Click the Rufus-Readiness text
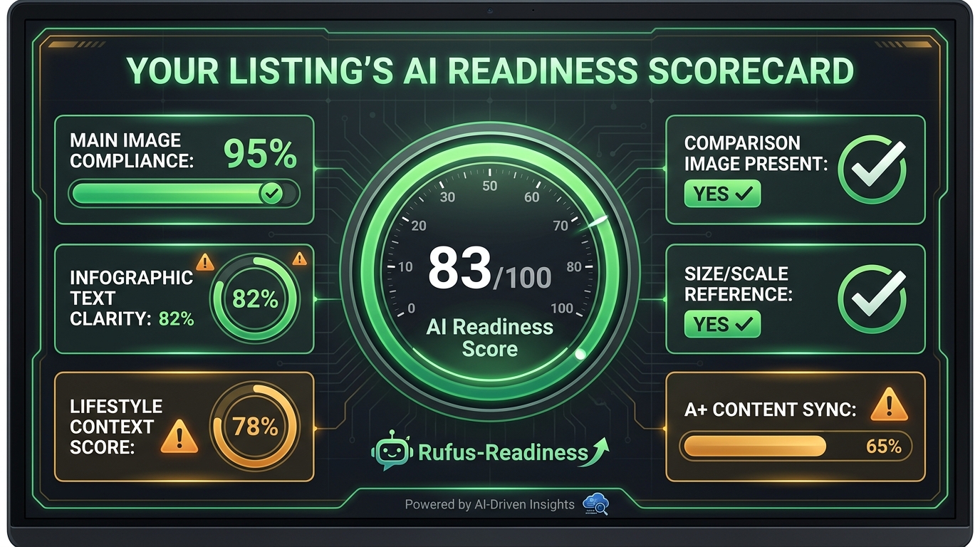Image resolution: width=980 pixels, height=547 pixels. 503,452
